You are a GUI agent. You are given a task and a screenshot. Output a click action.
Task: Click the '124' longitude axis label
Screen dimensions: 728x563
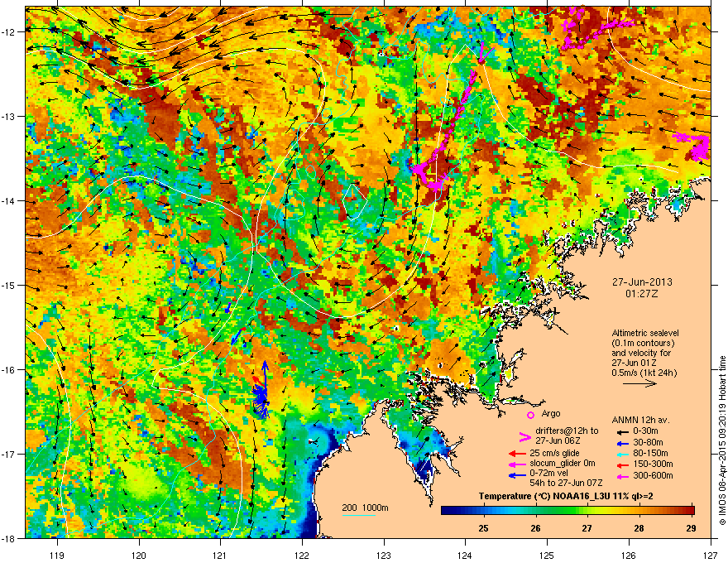[x=465, y=555]
